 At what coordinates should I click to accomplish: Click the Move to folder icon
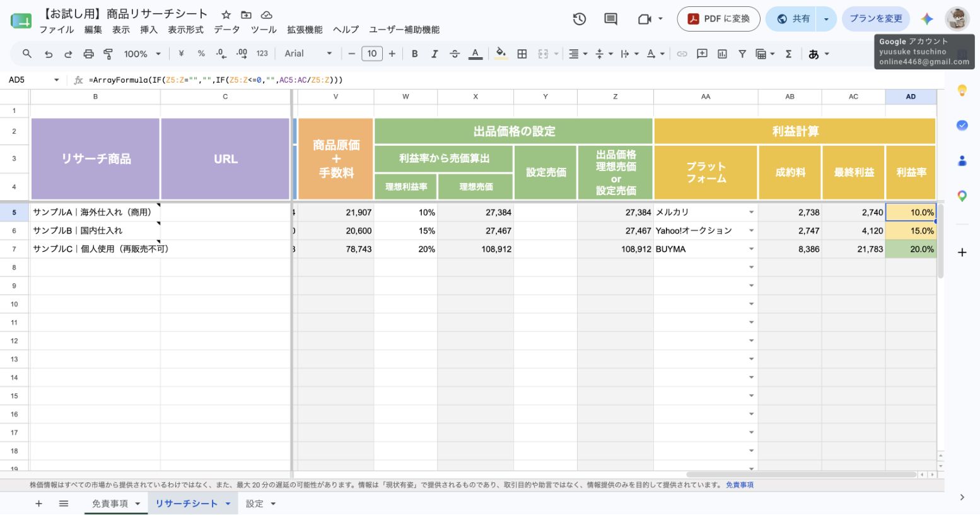pyautogui.click(x=246, y=15)
